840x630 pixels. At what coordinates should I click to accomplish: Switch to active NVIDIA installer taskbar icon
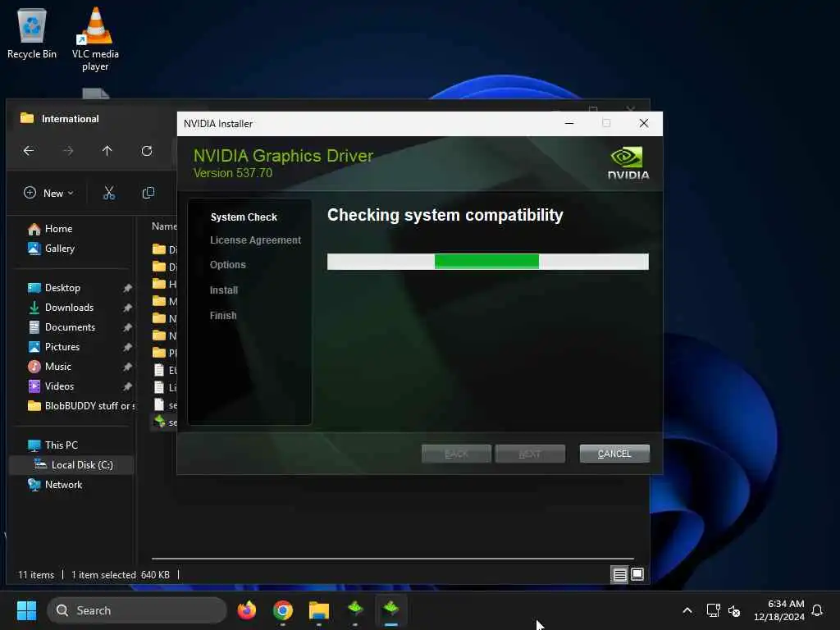(391, 610)
